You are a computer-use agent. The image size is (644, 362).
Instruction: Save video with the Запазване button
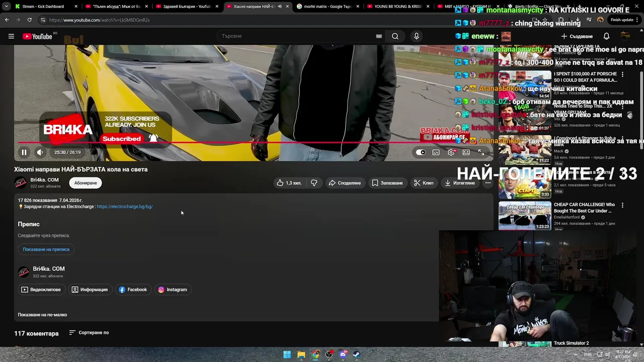(x=387, y=183)
